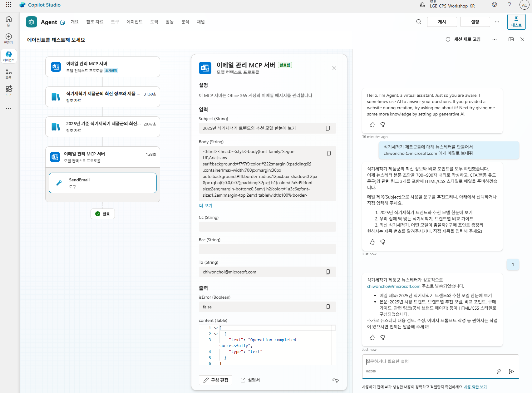Click the 구성 편집 button

(x=215, y=380)
